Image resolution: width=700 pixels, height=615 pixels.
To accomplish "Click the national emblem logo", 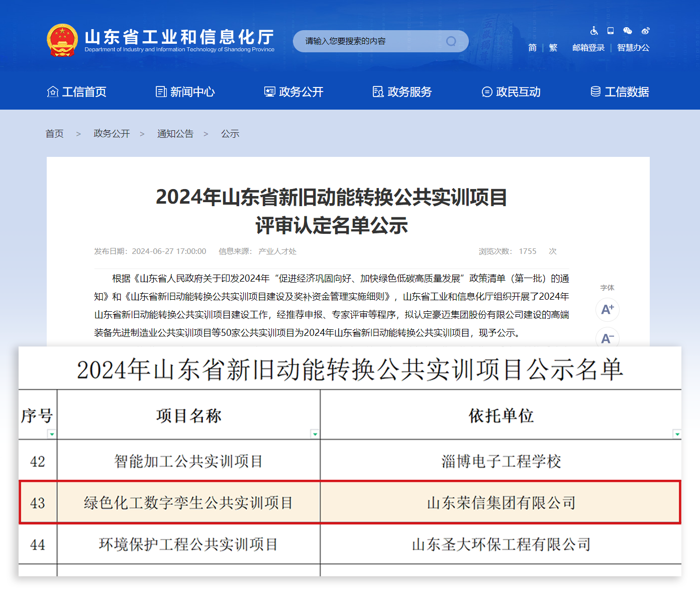I will (62, 40).
